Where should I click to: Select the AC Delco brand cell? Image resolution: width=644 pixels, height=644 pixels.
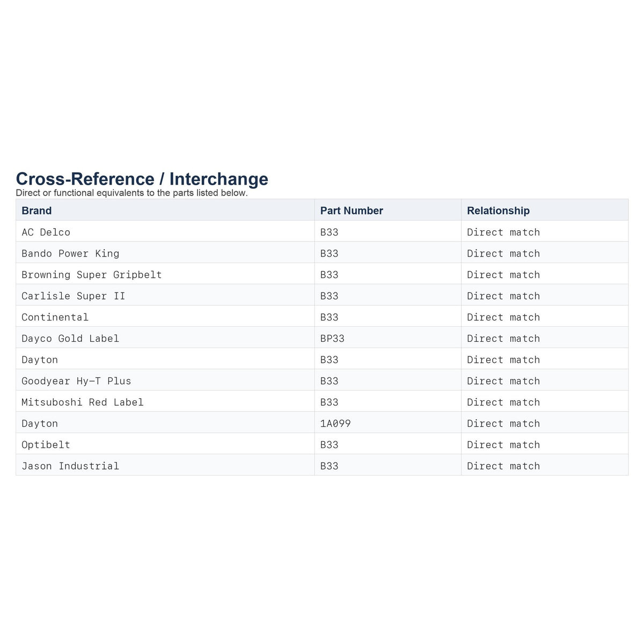pyautogui.click(x=165, y=232)
